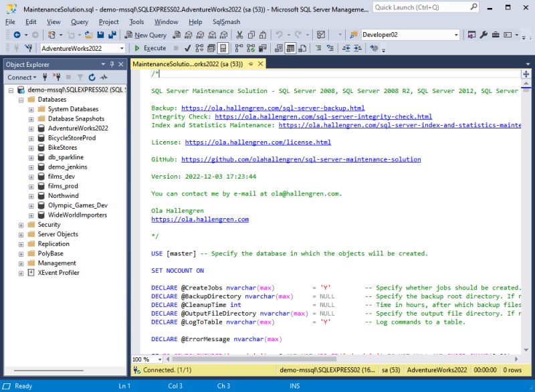Click the Save toolbar icon
The image size is (535, 392).
(x=101, y=33)
